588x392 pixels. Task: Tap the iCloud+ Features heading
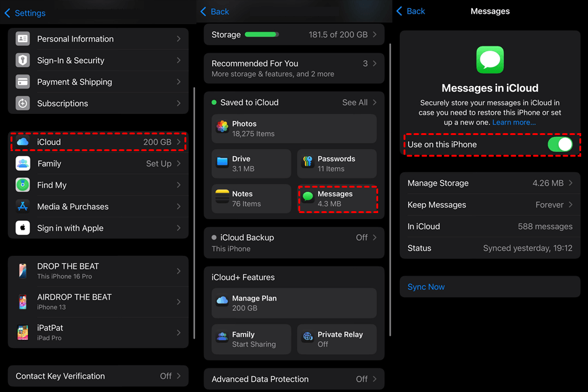(243, 277)
